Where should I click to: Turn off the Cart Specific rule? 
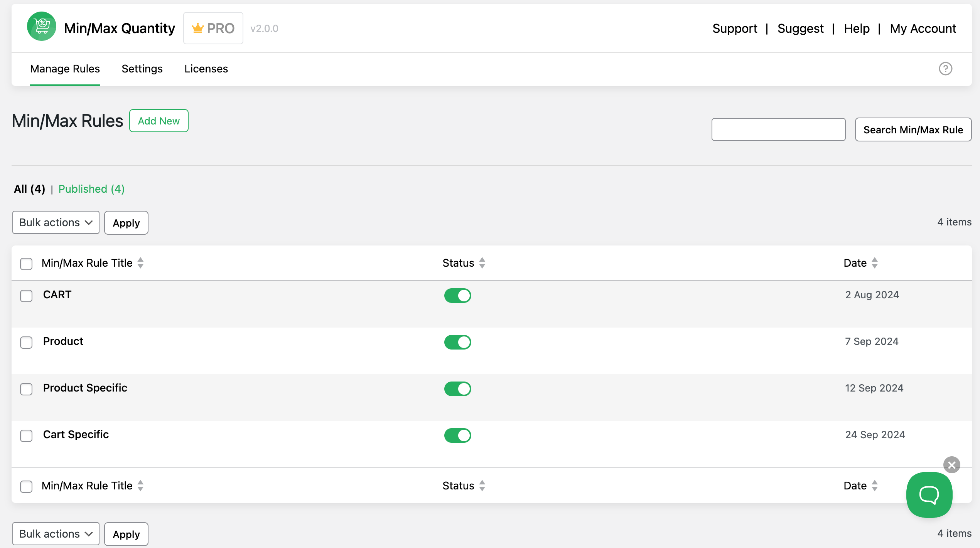click(457, 435)
